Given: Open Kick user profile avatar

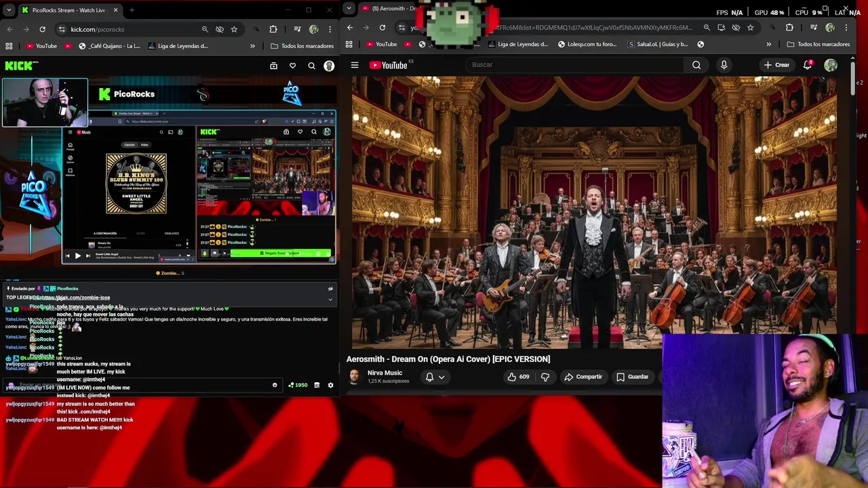Looking at the screenshot, I should click(329, 66).
